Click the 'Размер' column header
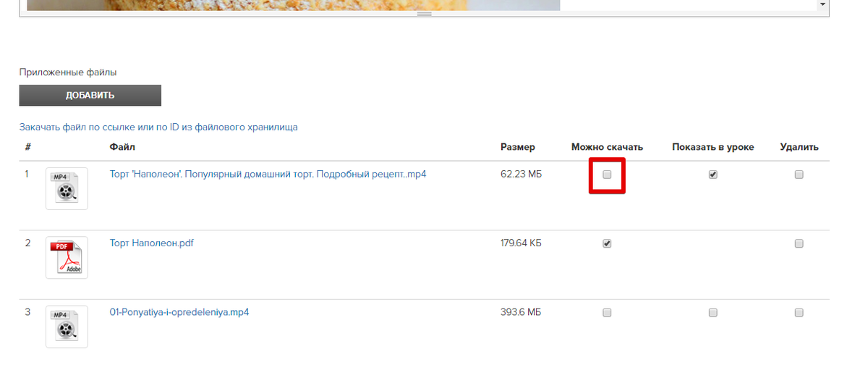This screenshot has height=373, width=868. [518, 147]
